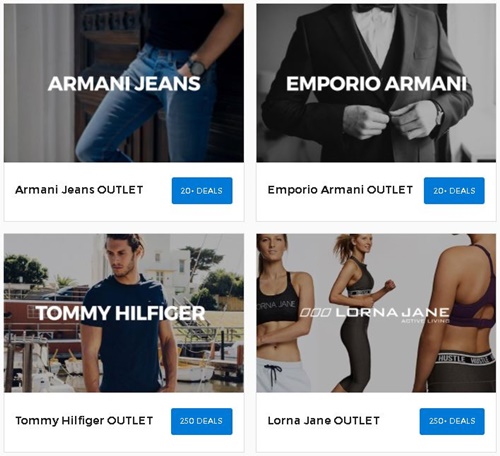
Task: View 250 DEALS for Tommy Hilfiger
Action: tap(202, 421)
